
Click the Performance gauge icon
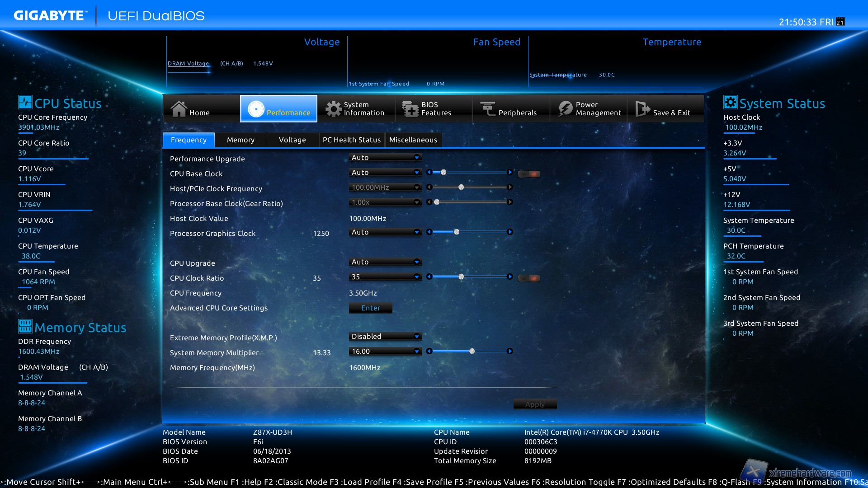point(256,109)
